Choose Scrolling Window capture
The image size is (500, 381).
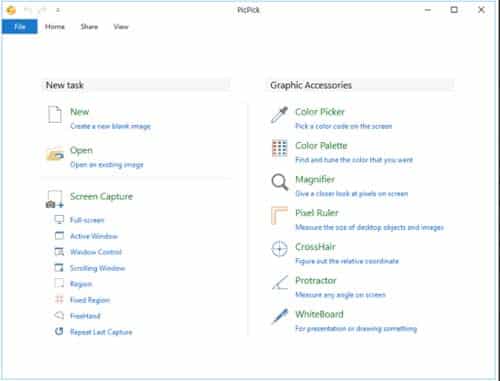click(98, 268)
